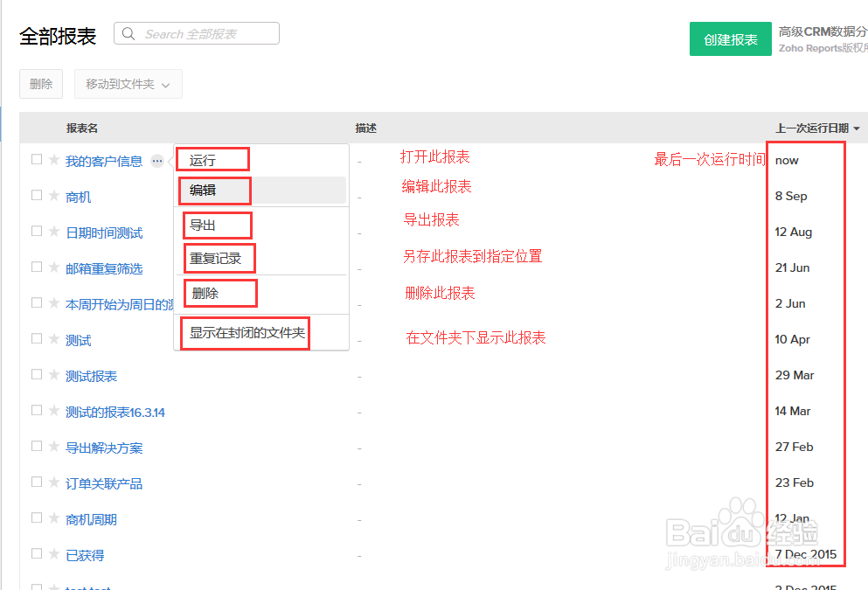Viewport: 868px width, 590px height.
Task: Star the 已获得 report
Action: point(54,554)
